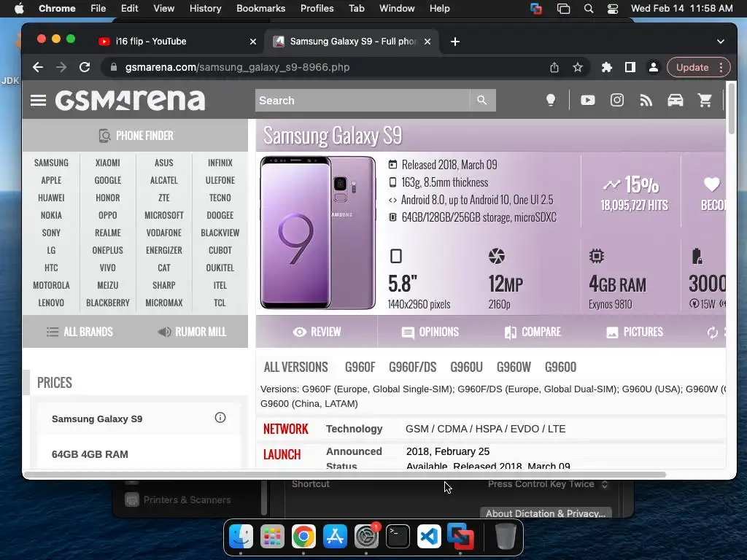Click the Chrome back arrow
747x560 pixels.
38,67
